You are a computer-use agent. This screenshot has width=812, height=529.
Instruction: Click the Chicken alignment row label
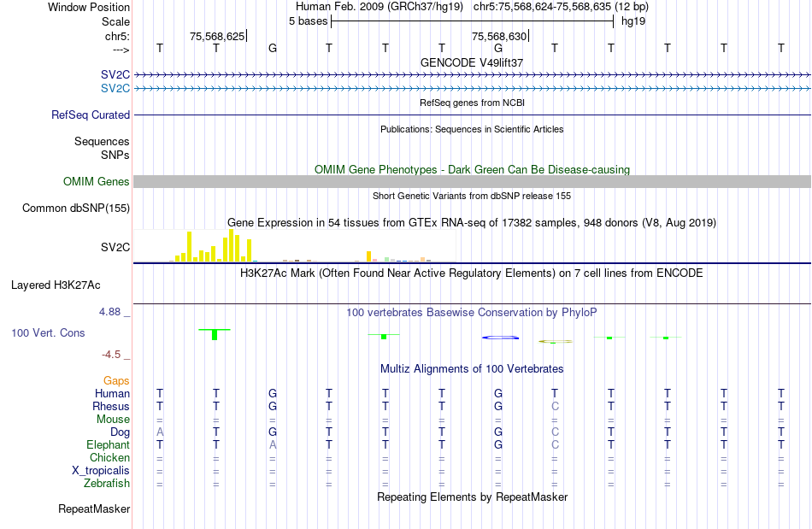point(109,457)
